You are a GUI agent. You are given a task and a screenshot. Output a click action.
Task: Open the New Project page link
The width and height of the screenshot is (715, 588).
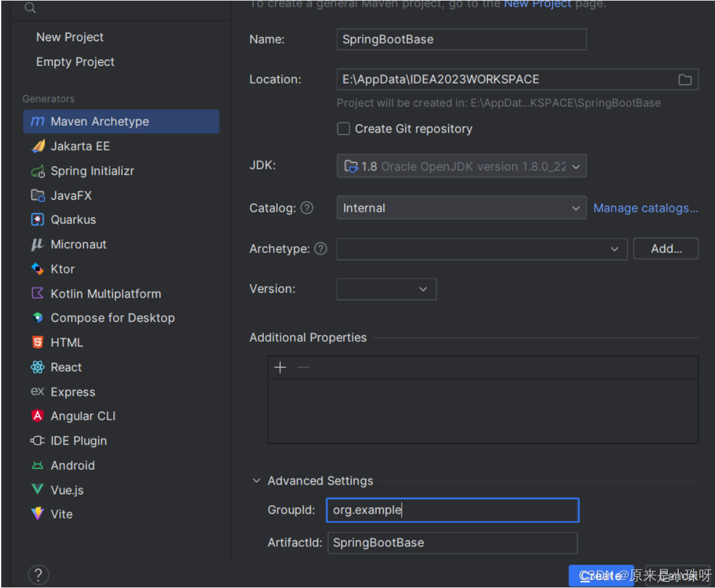click(x=537, y=4)
